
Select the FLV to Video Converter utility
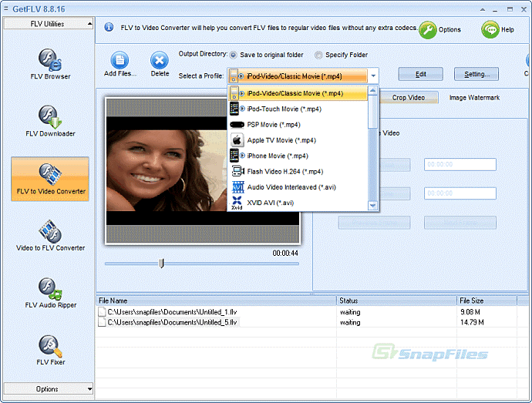(x=50, y=179)
